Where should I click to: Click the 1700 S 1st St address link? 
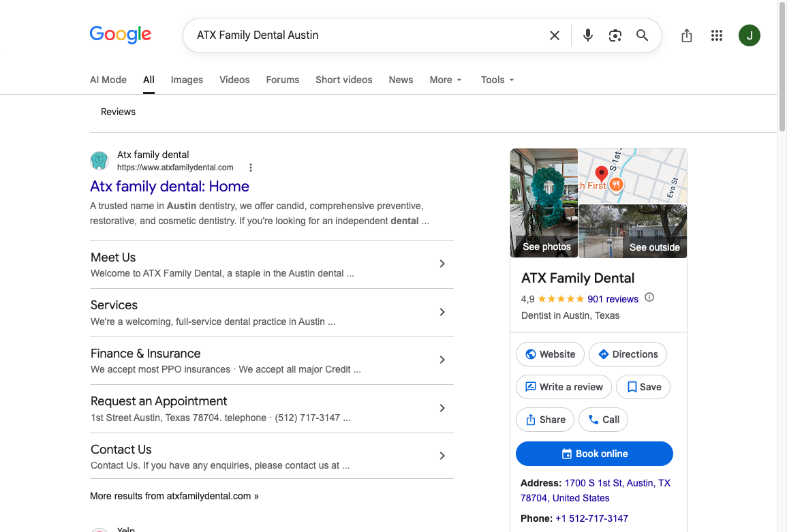click(596, 490)
